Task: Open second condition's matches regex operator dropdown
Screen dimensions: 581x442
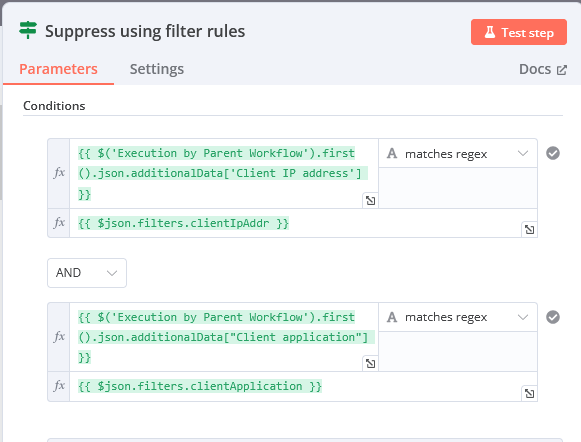Action: coord(458,317)
